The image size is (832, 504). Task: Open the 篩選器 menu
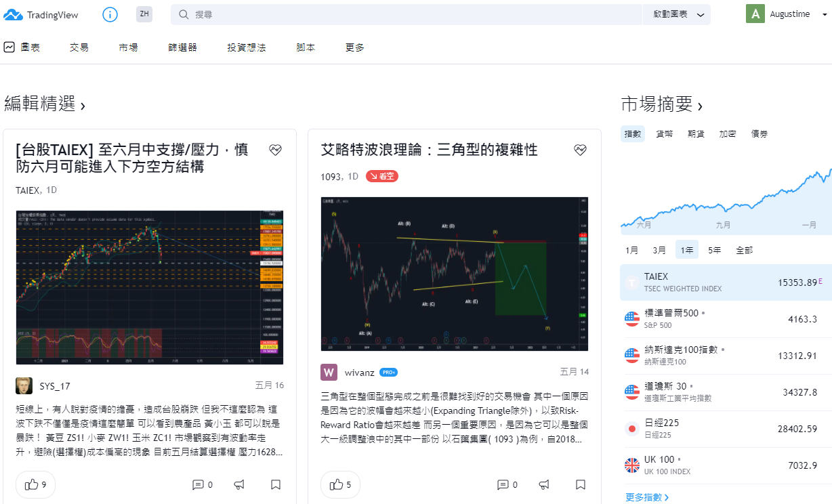point(183,47)
